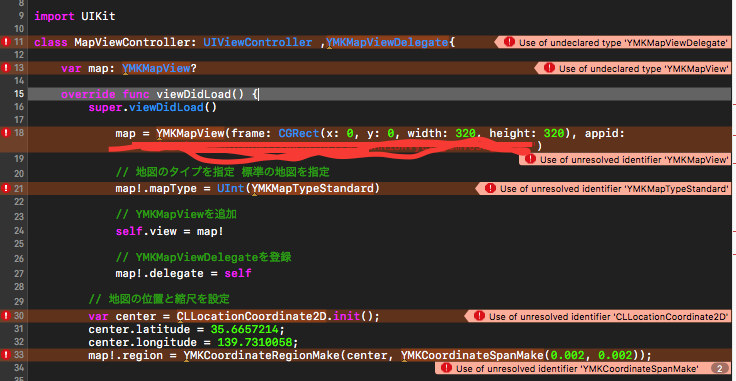
Task: Click the latitude value 35.6657214
Action: [244, 329]
